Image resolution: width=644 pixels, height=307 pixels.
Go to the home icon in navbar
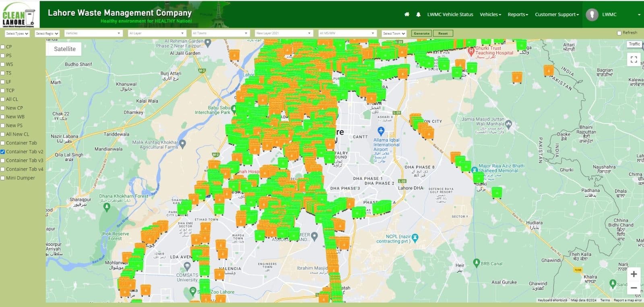[407, 14]
